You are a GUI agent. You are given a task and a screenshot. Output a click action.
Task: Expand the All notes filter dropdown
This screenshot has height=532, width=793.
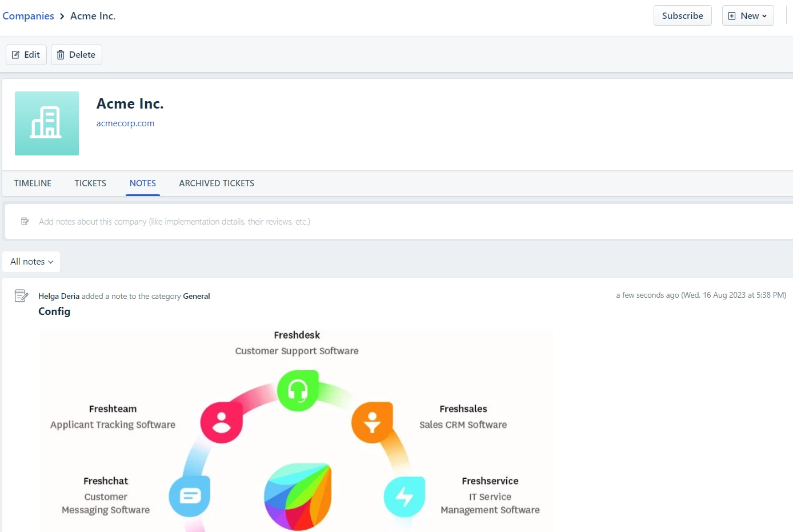tap(31, 262)
